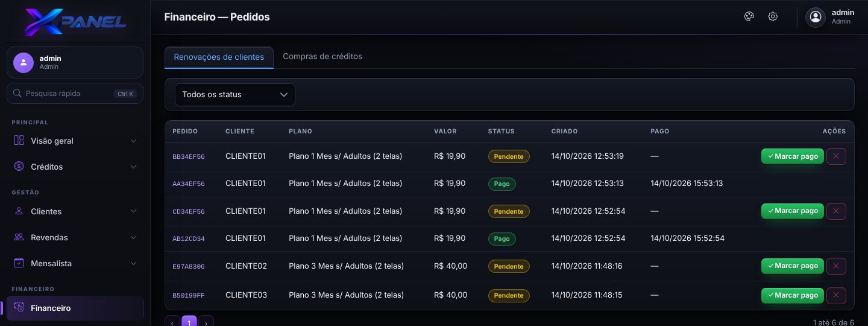Viewport: 868px width, 326px height.
Task: Click the Pesquisa rápida search field
Action: pos(75,94)
